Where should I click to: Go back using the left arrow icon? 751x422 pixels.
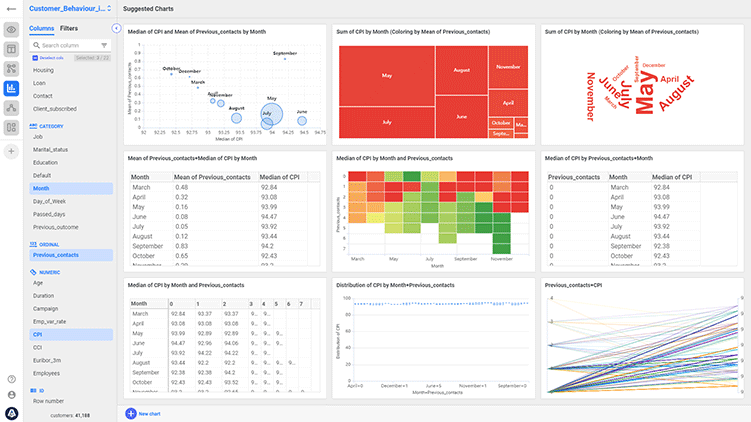[x=11, y=9]
